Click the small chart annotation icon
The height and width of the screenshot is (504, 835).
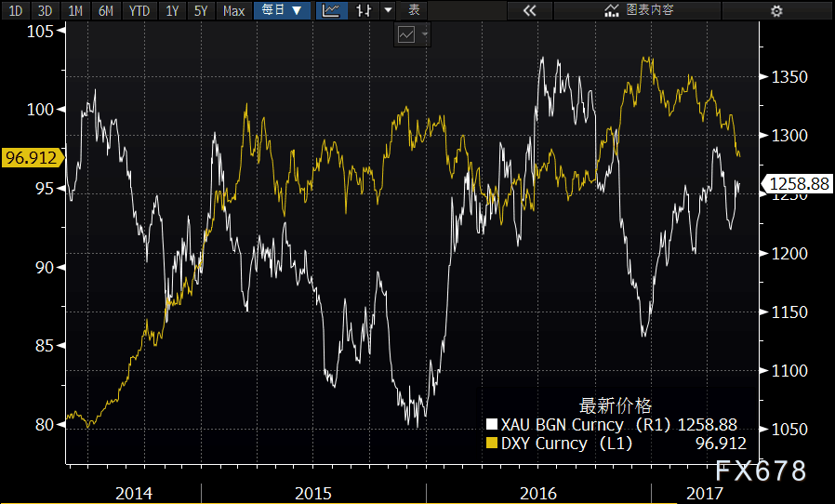[406, 35]
